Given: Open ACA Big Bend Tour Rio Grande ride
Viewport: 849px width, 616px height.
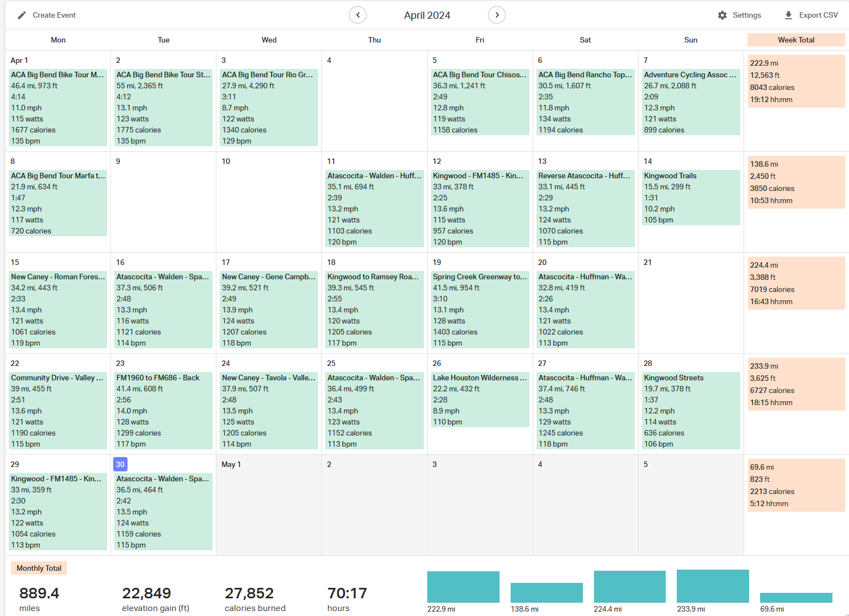Looking at the screenshot, I should pyautogui.click(x=269, y=108).
